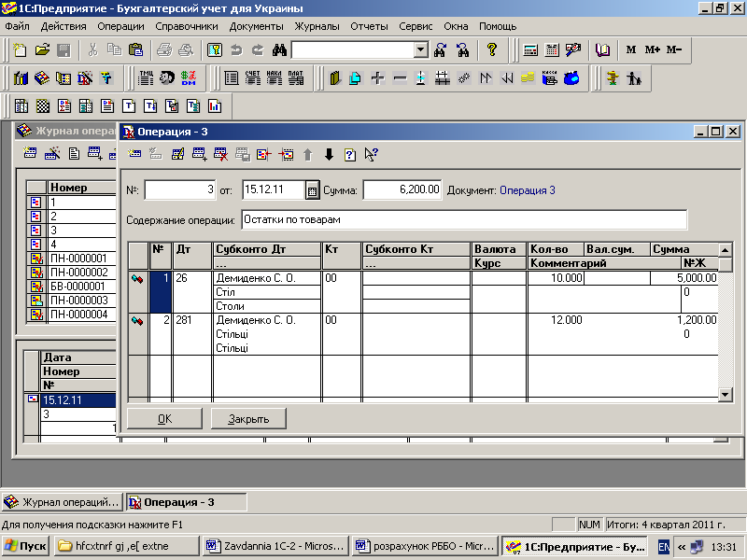Screen dimensions: 747x560
Task: Click the Paste clipboard icon
Action: pyautogui.click(x=135, y=50)
